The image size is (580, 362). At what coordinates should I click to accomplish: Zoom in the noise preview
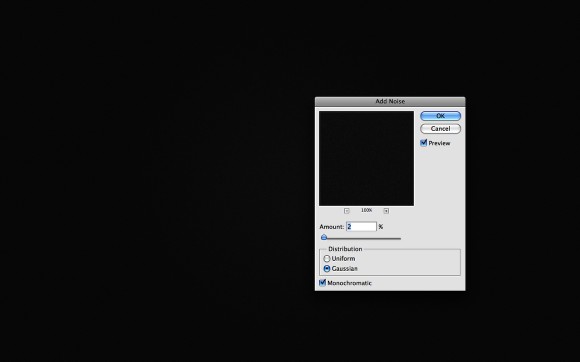(x=386, y=211)
